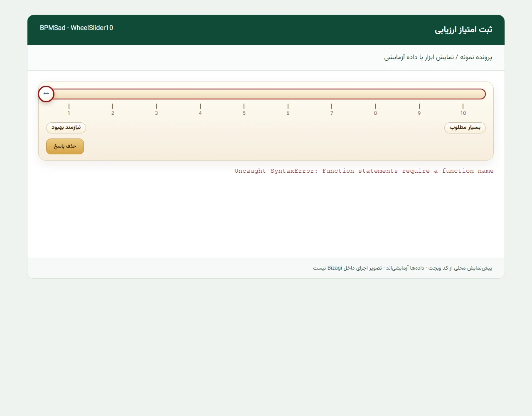The image size is (532, 416).
Task: Set rating at tick mark 8
Action: 375,110
